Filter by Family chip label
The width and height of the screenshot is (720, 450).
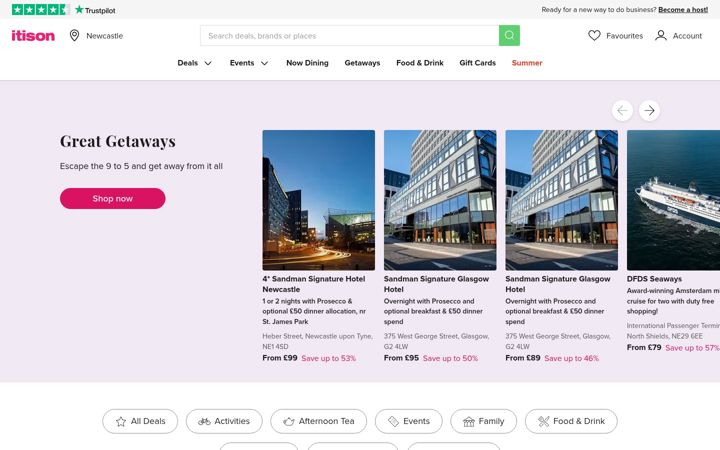pos(491,421)
